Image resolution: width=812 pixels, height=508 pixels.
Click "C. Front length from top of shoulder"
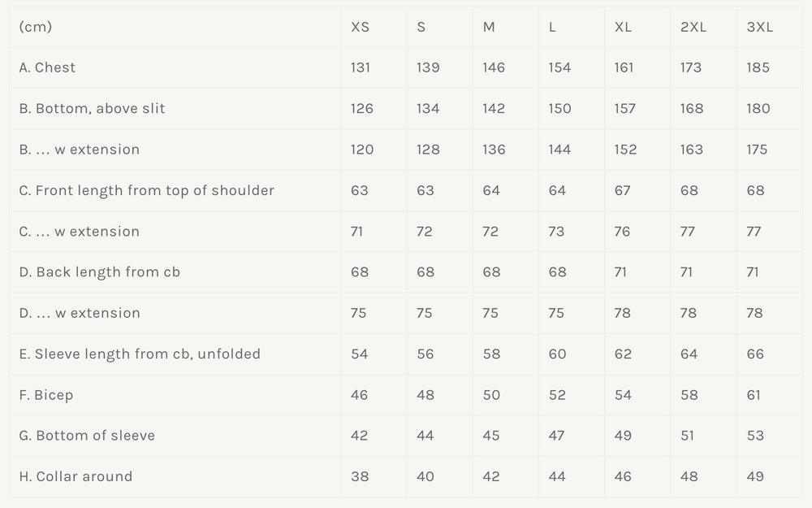146,190
